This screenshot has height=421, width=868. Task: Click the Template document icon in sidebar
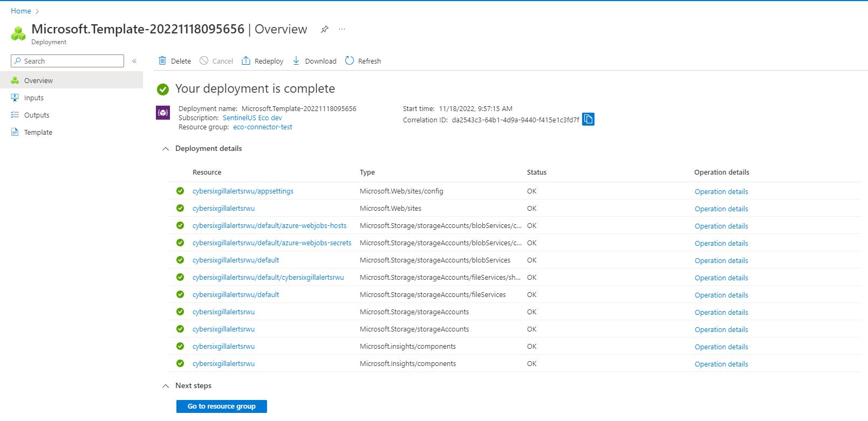coord(15,132)
